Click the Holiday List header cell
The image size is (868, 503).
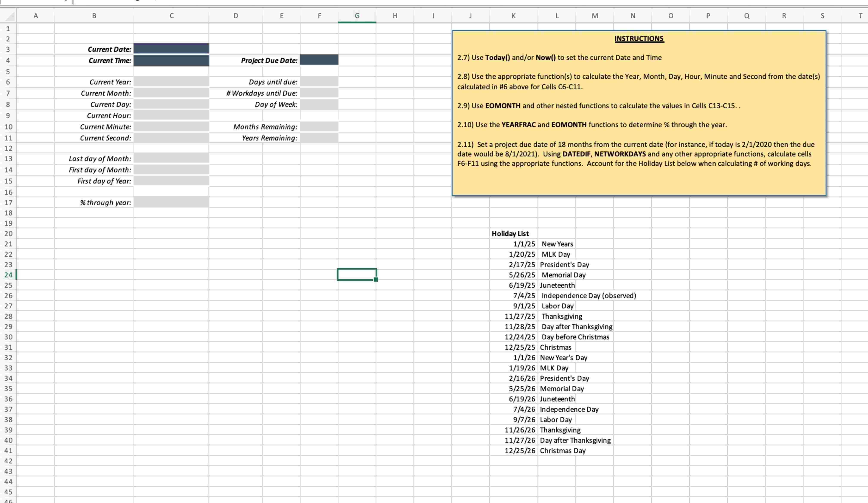click(x=510, y=233)
